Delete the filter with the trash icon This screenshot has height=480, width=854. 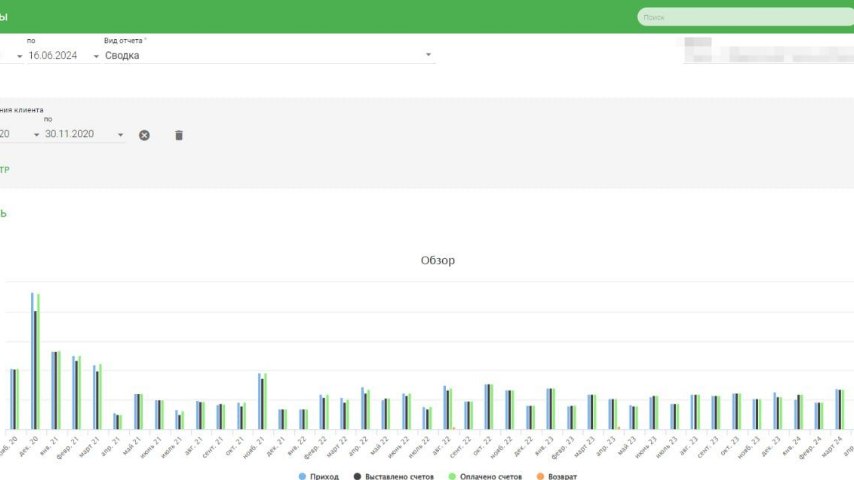(x=179, y=135)
